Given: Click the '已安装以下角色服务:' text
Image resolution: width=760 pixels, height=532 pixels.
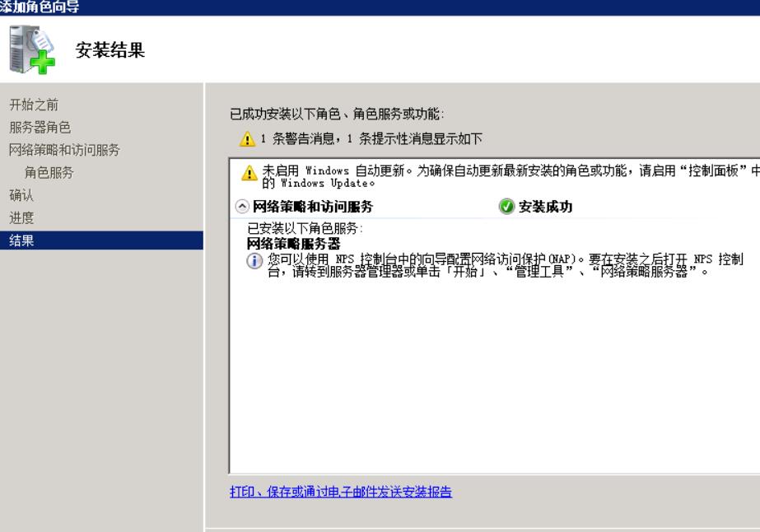Looking at the screenshot, I should (x=305, y=228).
